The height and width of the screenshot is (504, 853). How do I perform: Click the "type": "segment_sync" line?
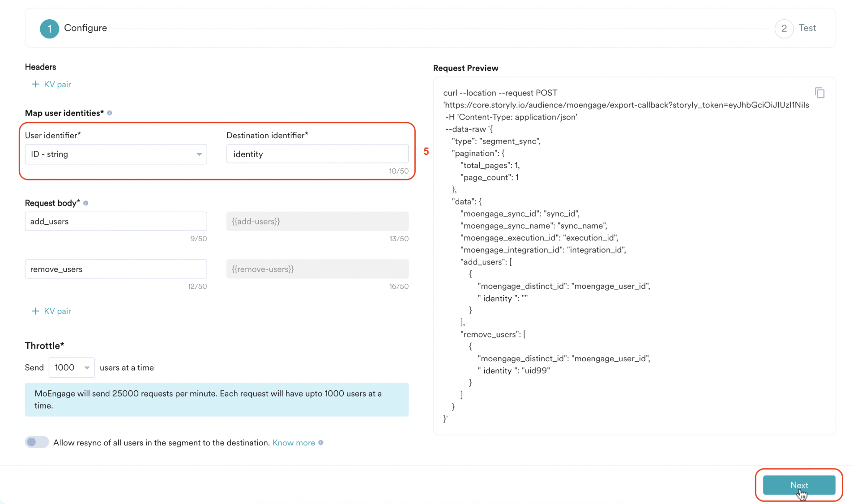point(496,141)
